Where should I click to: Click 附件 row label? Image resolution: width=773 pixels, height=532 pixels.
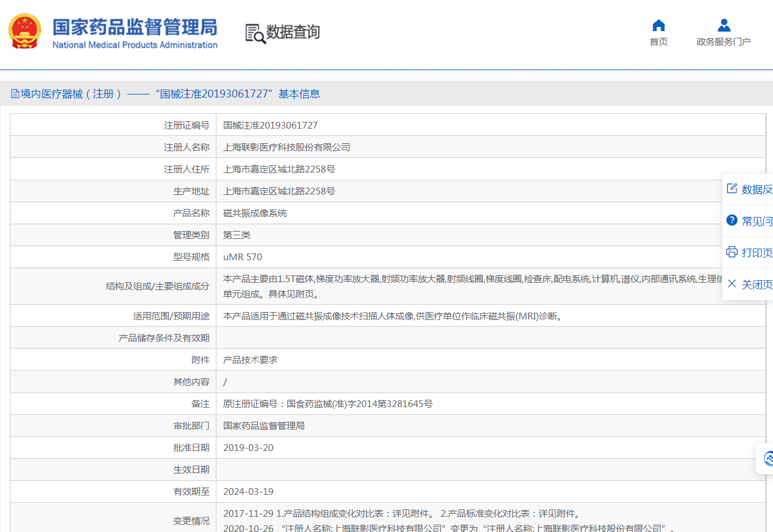pyautogui.click(x=201, y=360)
